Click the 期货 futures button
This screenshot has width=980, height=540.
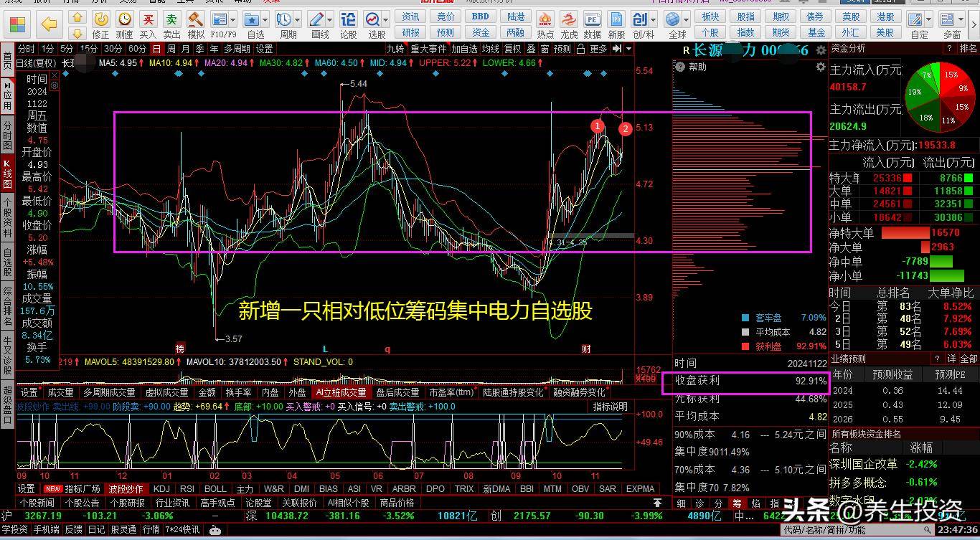pyautogui.click(x=781, y=32)
